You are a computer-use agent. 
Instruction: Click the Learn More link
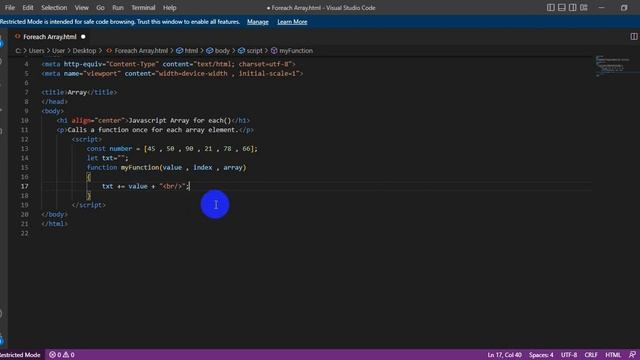tap(292, 22)
